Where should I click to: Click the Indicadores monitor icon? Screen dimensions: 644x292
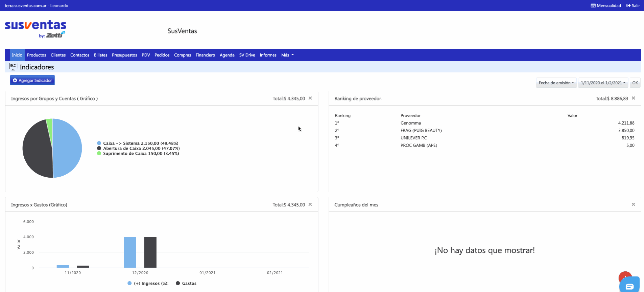pyautogui.click(x=13, y=67)
